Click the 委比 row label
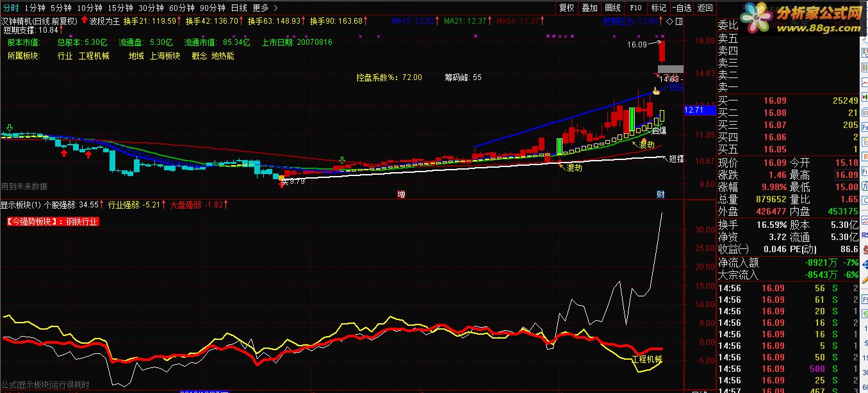 (x=728, y=26)
